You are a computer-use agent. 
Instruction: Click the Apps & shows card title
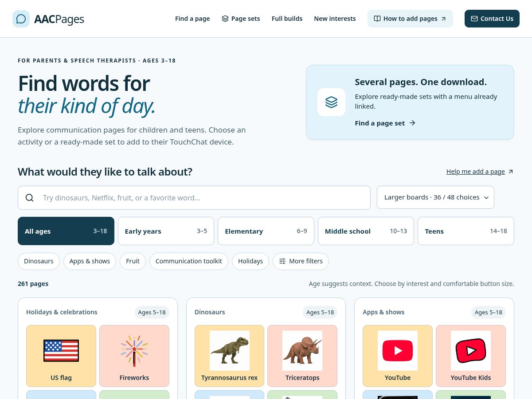[383, 312]
